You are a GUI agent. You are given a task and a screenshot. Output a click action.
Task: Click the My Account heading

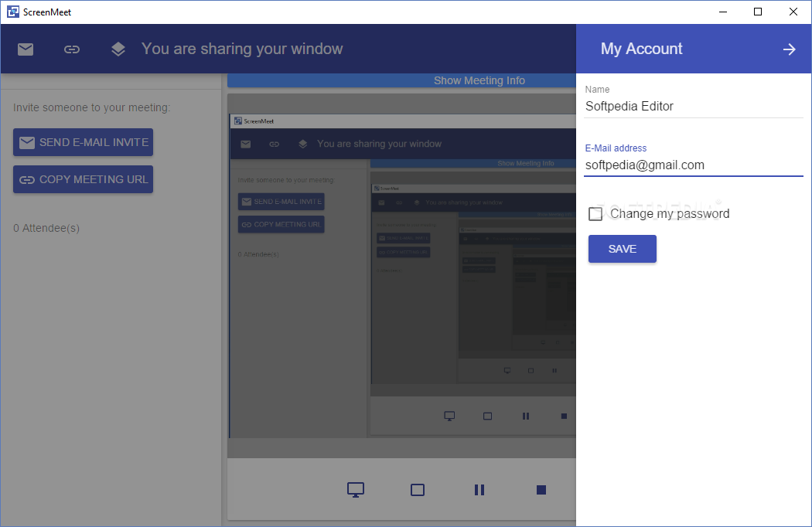(642, 49)
